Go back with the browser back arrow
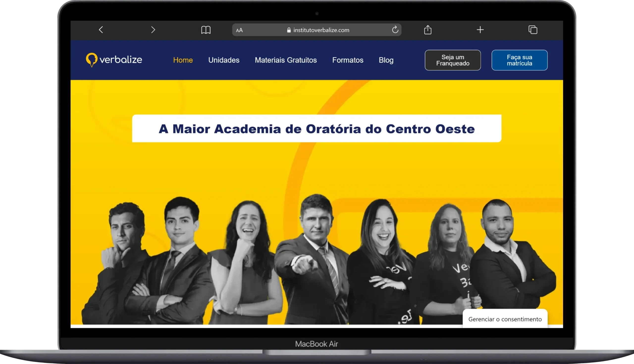 [x=101, y=30]
